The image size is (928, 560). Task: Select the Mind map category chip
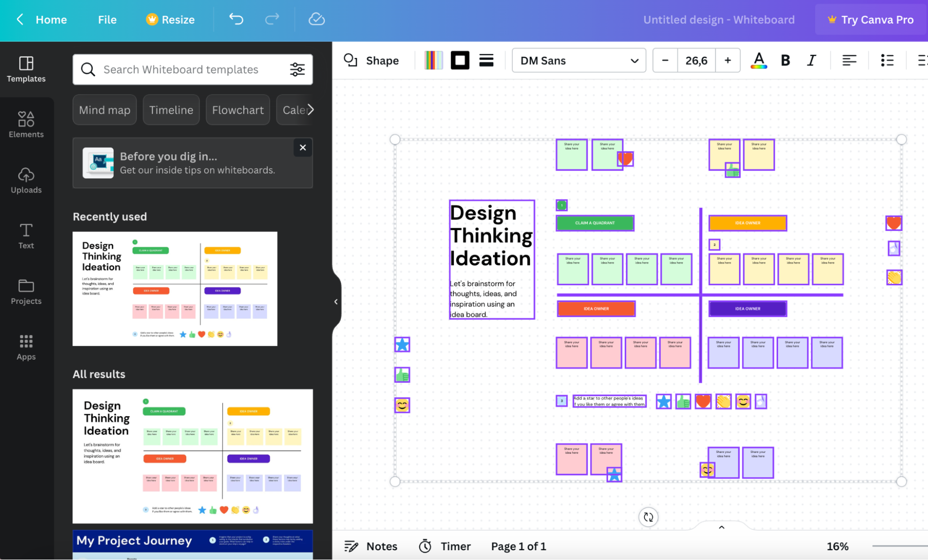(104, 110)
